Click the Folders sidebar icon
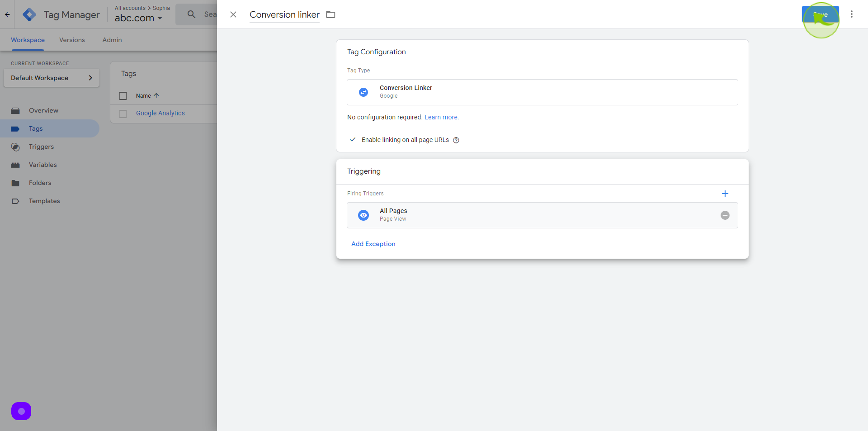 click(15, 183)
